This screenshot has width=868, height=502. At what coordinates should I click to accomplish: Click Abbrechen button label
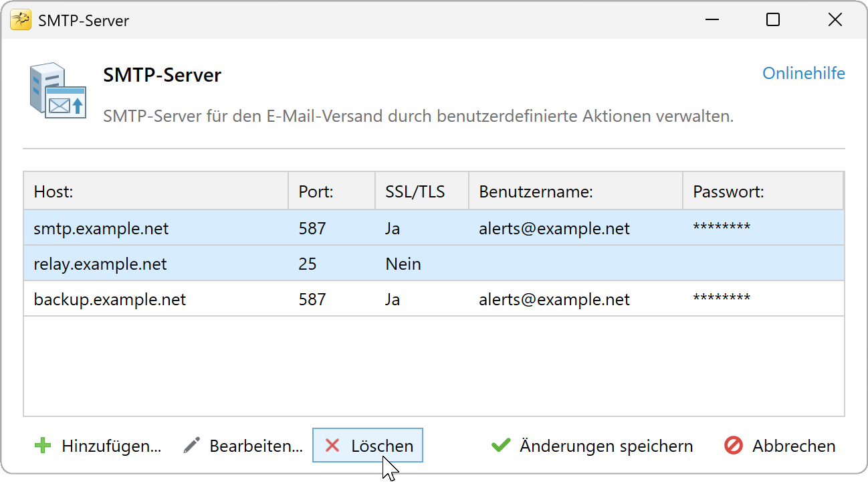tap(794, 446)
